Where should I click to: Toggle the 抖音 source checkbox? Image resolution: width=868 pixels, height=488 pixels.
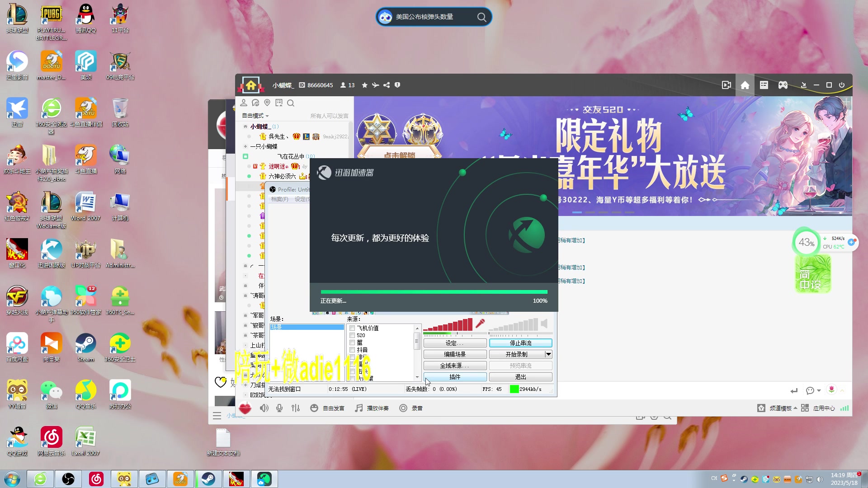pyautogui.click(x=352, y=350)
